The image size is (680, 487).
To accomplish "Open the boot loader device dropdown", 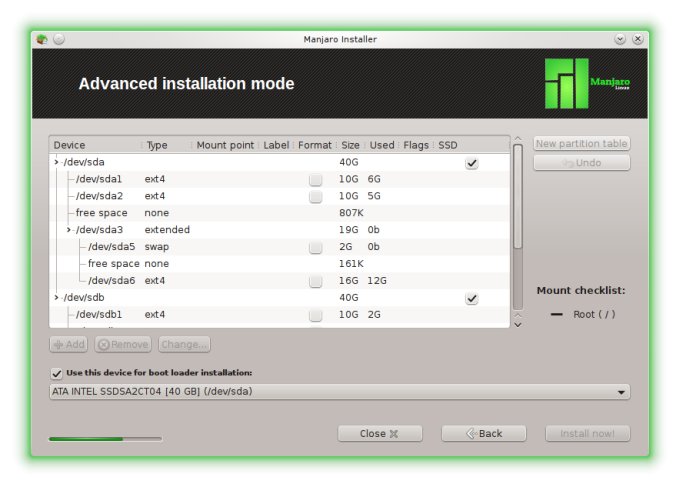I will click(622, 392).
